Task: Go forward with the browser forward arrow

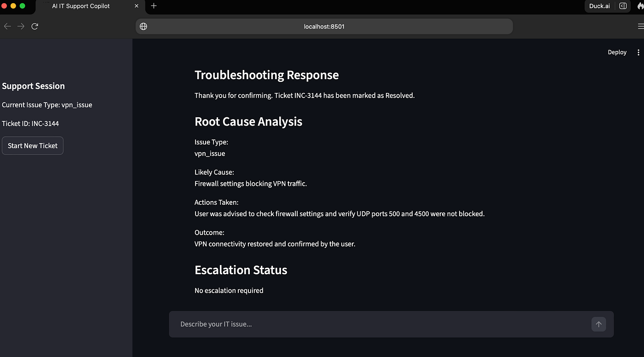Action: tap(21, 26)
